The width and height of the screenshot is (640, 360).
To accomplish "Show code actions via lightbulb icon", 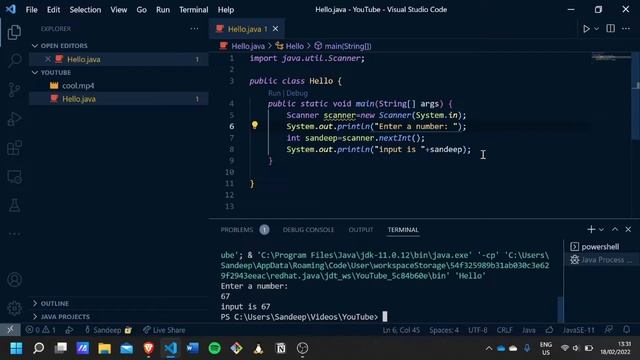I will (x=255, y=125).
